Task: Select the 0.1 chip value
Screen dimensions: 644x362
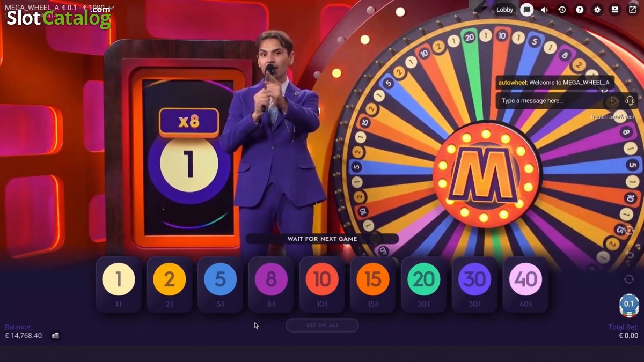Action: coord(628,305)
